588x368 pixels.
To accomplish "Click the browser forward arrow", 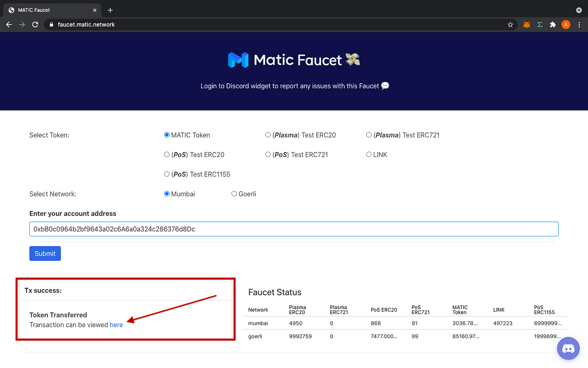I will 22,24.
